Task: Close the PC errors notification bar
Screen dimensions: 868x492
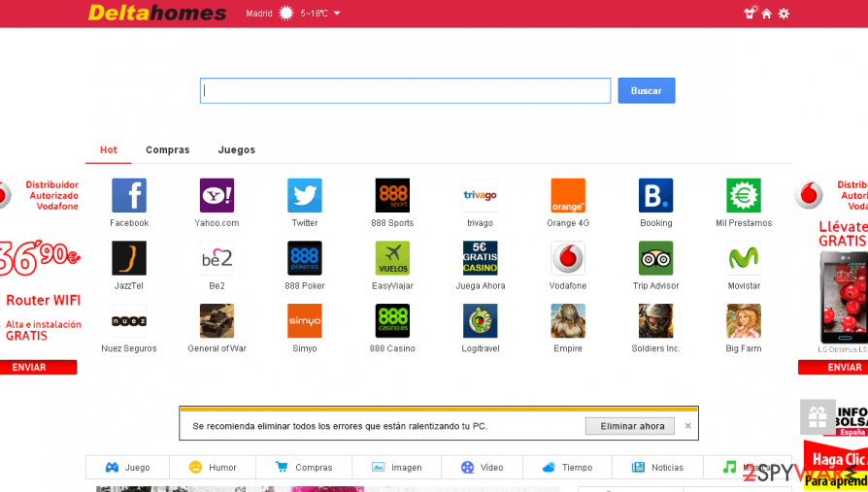Action: 688,426
